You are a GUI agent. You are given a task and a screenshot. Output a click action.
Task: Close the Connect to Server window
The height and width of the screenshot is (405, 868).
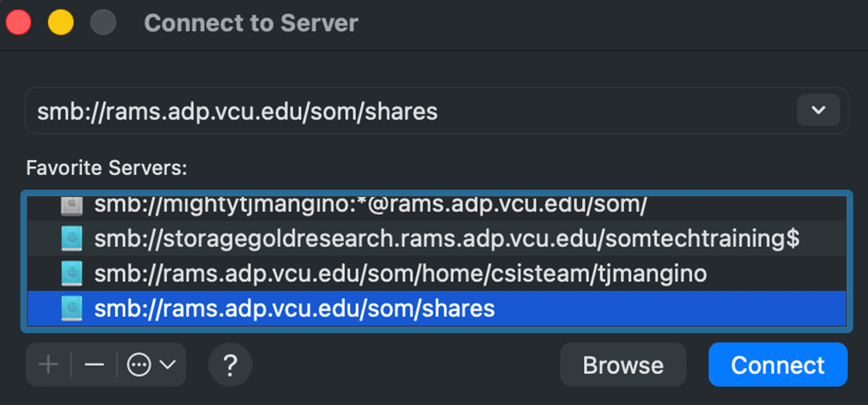point(19,22)
